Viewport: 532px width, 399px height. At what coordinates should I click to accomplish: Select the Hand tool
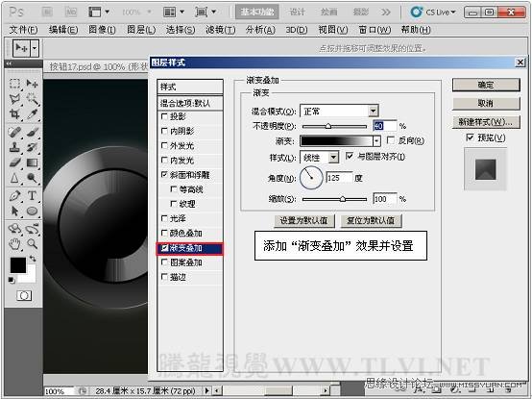(14, 244)
